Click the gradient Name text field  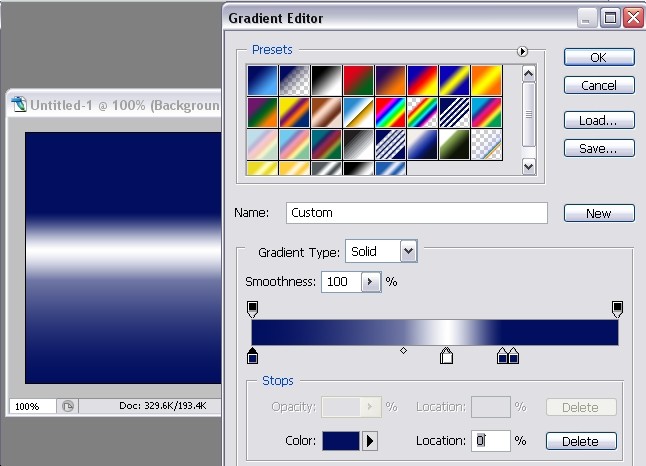point(416,213)
